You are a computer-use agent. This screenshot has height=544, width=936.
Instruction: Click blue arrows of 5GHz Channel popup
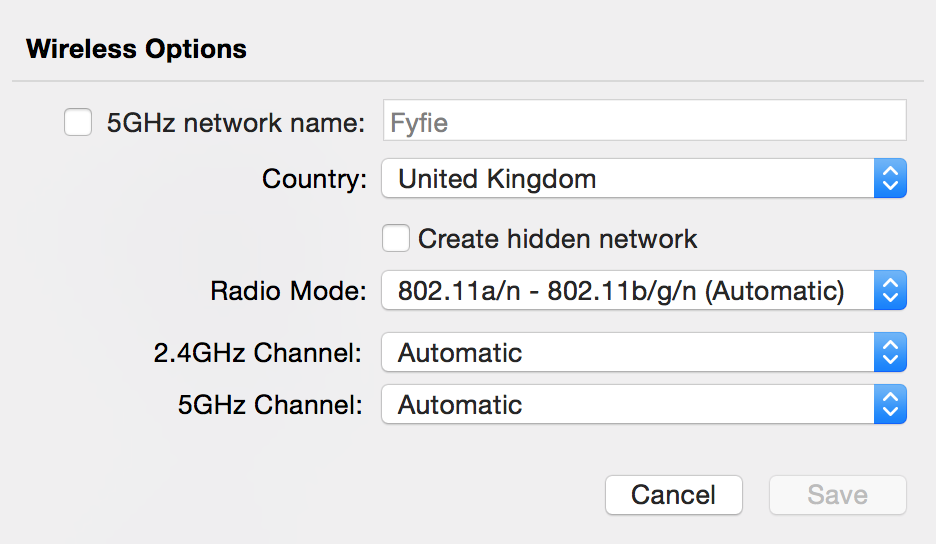coord(889,405)
